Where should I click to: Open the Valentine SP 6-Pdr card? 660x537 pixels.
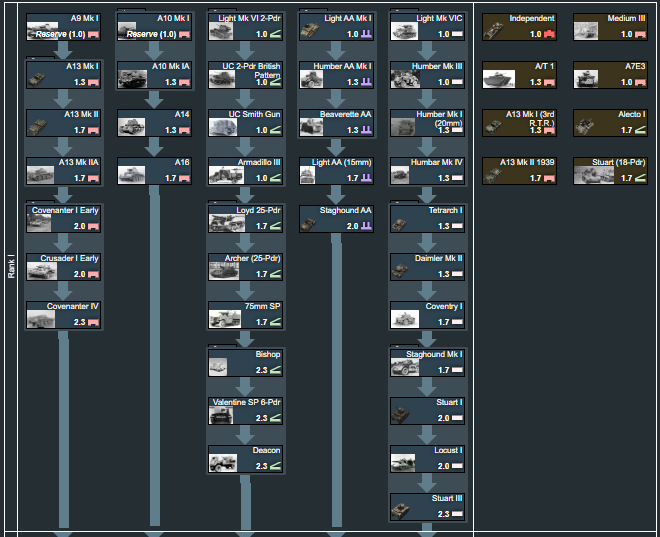tap(246, 410)
